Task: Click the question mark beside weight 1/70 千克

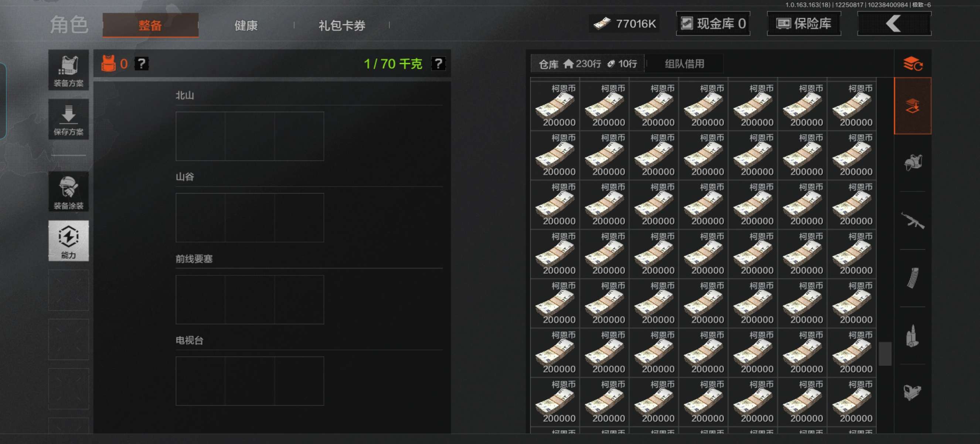Action: pyautogui.click(x=438, y=64)
